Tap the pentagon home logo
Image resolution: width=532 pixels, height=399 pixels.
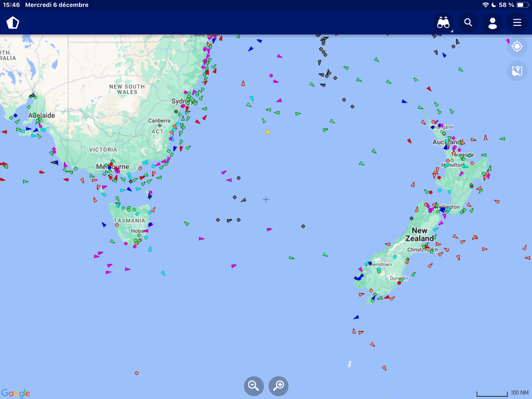click(13, 23)
